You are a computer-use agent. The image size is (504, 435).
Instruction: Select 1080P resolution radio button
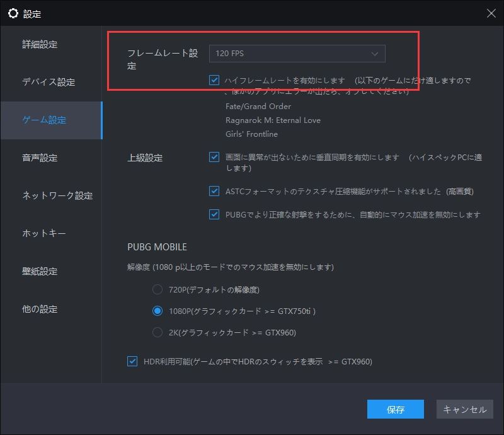click(157, 311)
